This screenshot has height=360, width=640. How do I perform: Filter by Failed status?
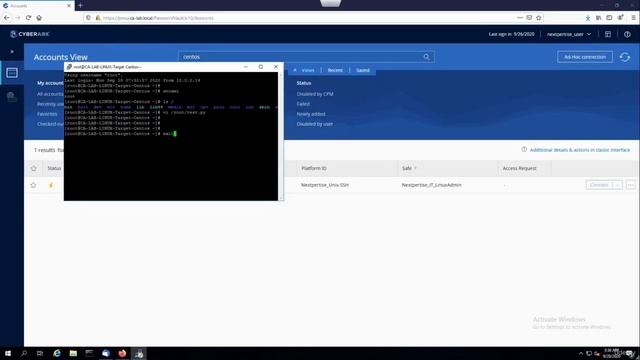pos(303,104)
